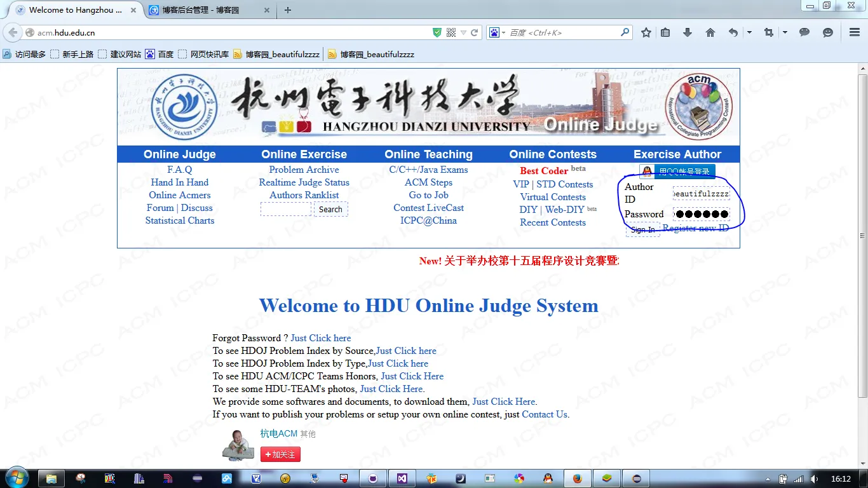Open the QR code icon in address bar
This screenshot has height=488, width=868.
point(451,32)
